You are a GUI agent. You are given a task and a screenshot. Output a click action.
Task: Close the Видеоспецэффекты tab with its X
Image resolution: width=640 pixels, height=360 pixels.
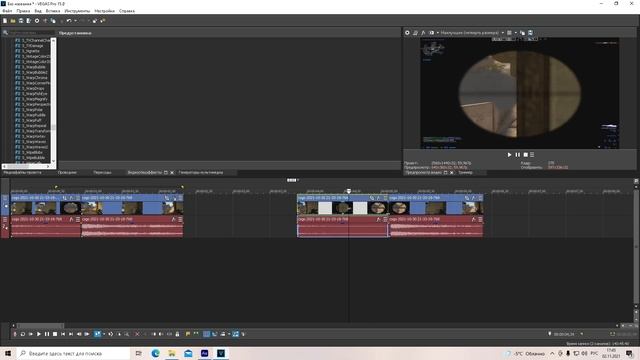[172, 173]
